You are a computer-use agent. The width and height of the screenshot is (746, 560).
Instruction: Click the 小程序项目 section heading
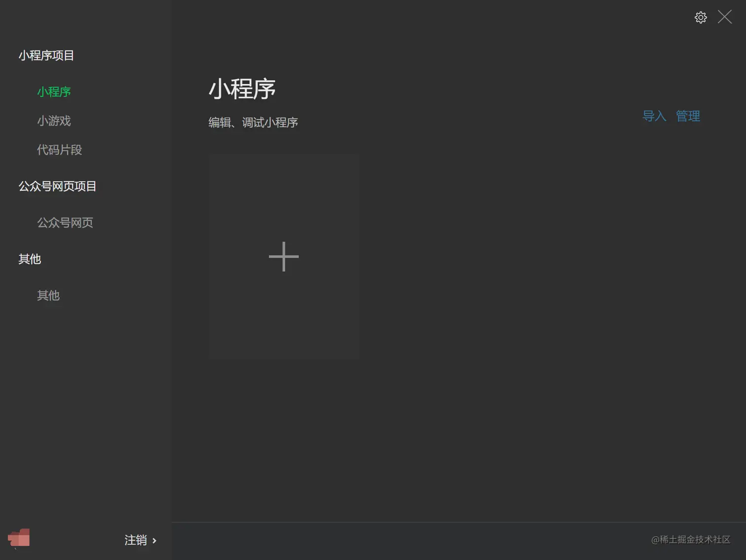click(x=46, y=56)
